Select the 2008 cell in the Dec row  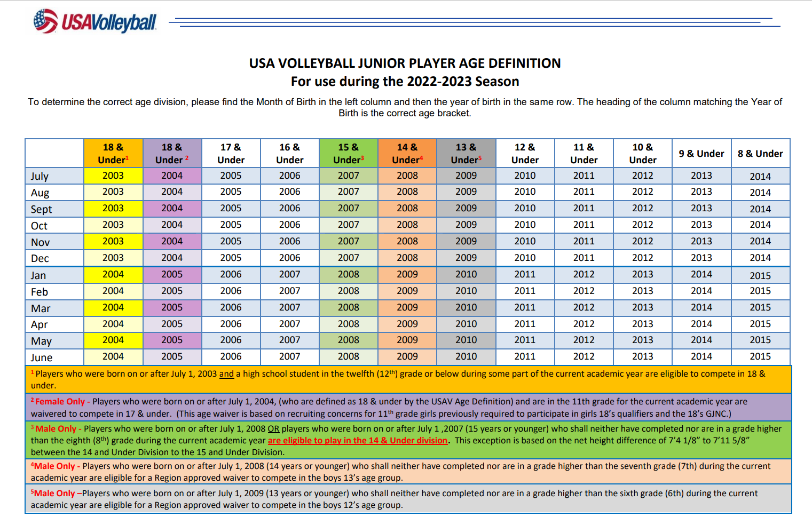[x=407, y=258]
